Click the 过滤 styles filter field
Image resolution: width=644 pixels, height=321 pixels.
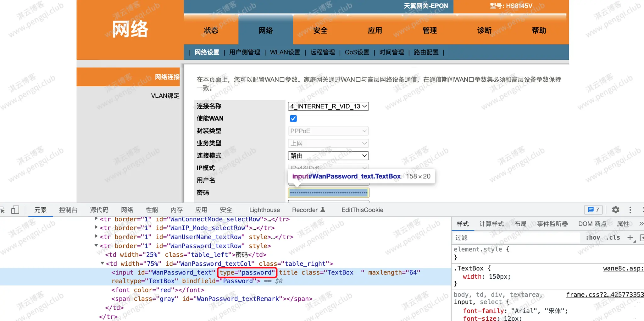click(516, 238)
